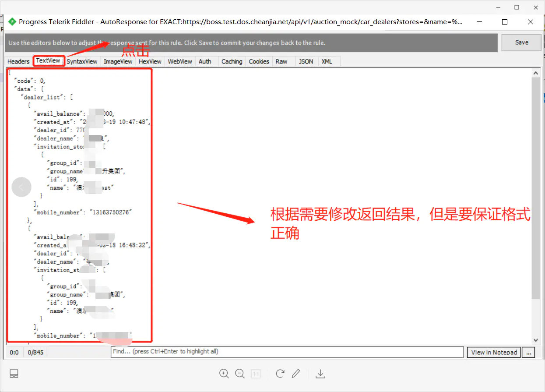Open the WebView tab
545x392 pixels.
pyautogui.click(x=180, y=61)
